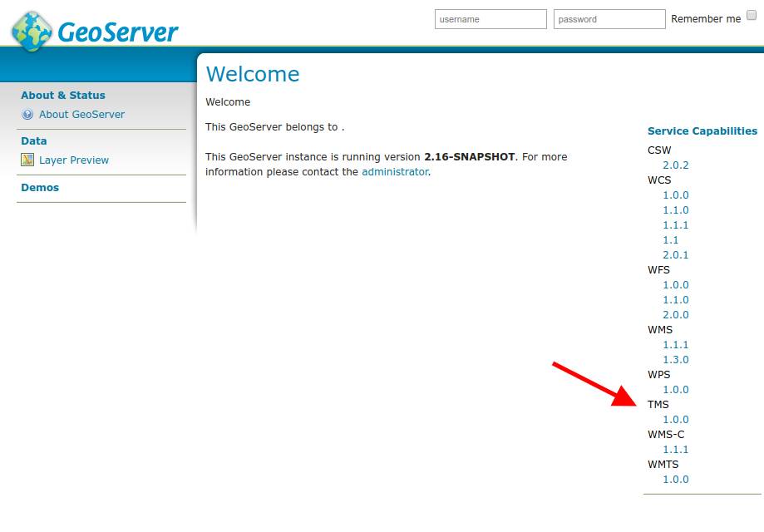The height and width of the screenshot is (532, 764).
Task: Click the administrator contact link
Action: (395, 172)
